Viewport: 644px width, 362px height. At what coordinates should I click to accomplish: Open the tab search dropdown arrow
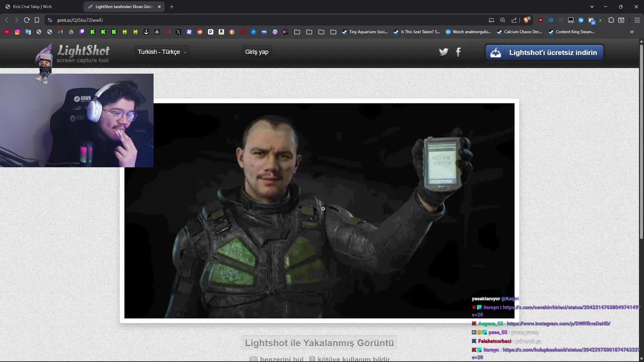(592, 7)
